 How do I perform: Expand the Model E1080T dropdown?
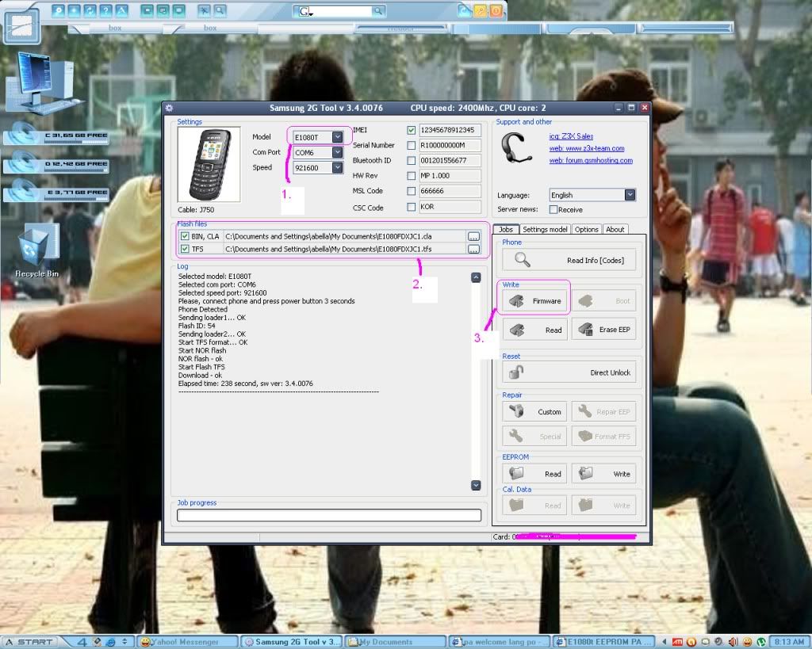coord(338,137)
